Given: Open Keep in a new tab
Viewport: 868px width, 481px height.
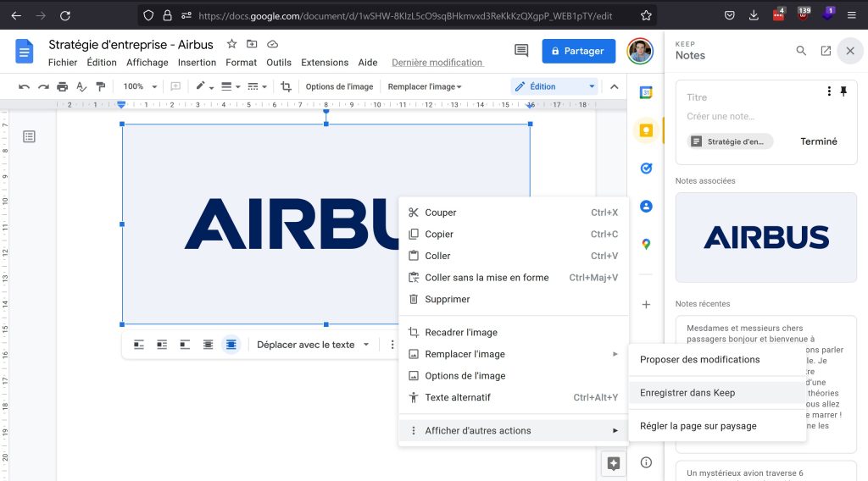Looking at the screenshot, I should coord(826,51).
